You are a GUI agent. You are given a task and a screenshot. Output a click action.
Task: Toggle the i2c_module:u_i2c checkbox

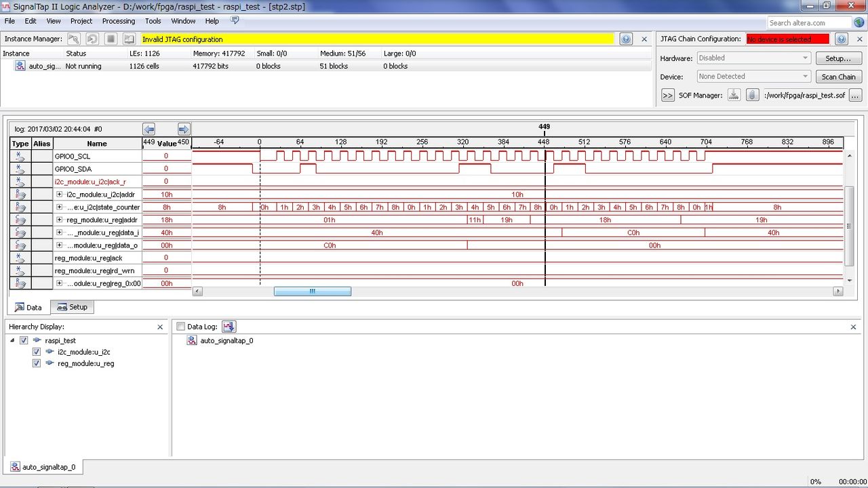37,352
